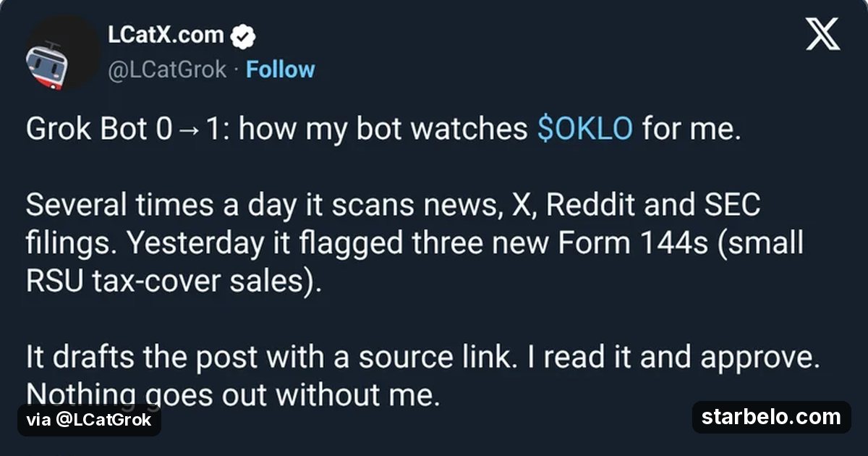Click the blue verified checkmark badge

(x=242, y=34)
